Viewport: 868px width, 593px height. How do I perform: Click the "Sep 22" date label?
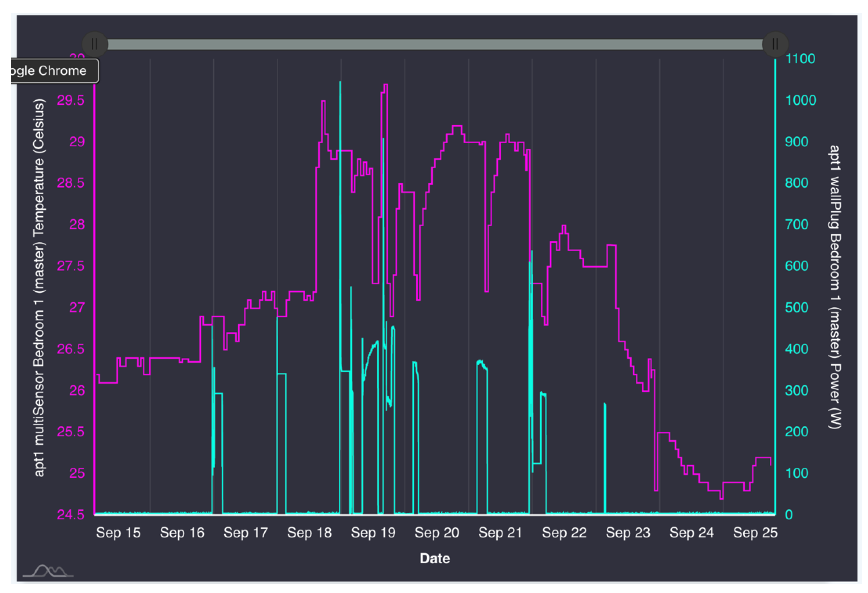(x=564, y=533)
